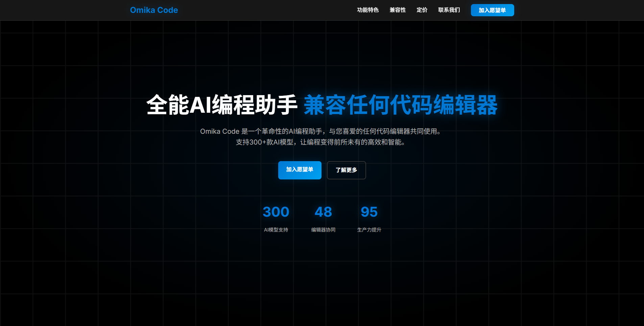Screen dimensions: 644x326
Task: Click the Omika Code logo
Action: click(x=154, y=10)
